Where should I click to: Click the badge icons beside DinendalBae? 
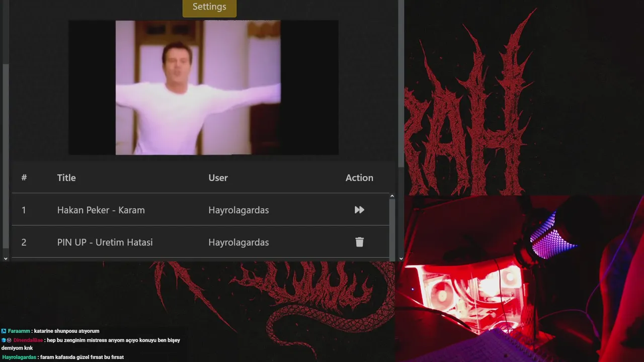pos(7,340)
